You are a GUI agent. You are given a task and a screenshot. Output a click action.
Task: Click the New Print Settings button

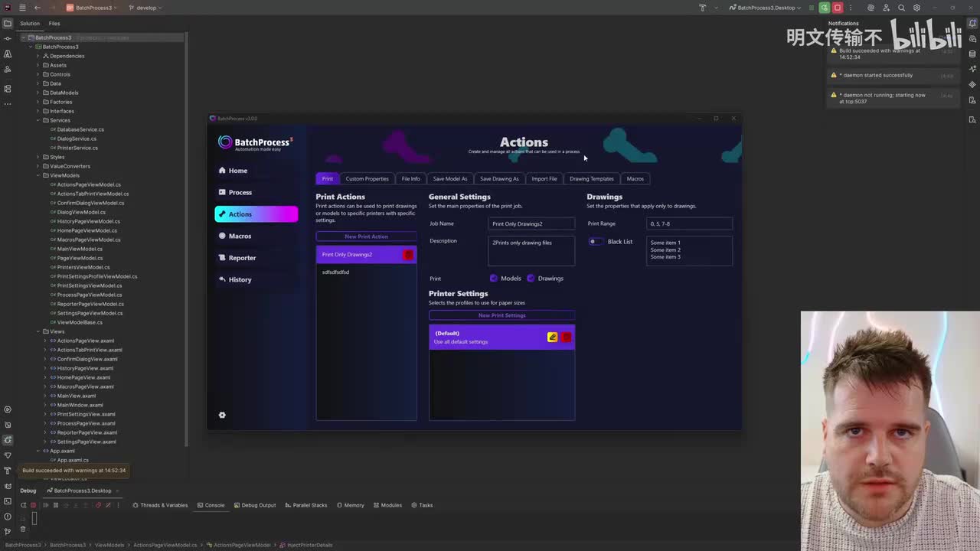pyautogui.click(x=501, y=315)
